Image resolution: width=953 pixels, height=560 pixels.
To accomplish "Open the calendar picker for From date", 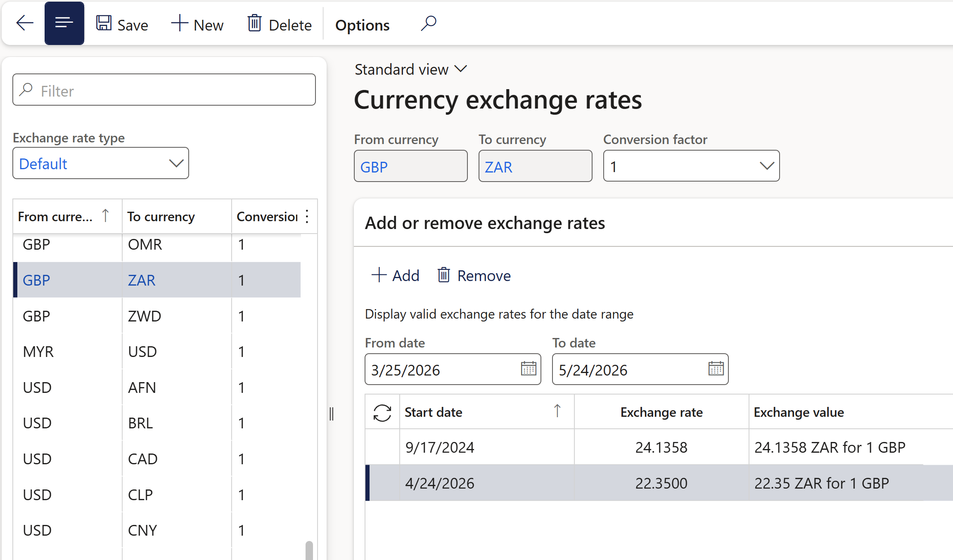I will click(x=528, y=369).
